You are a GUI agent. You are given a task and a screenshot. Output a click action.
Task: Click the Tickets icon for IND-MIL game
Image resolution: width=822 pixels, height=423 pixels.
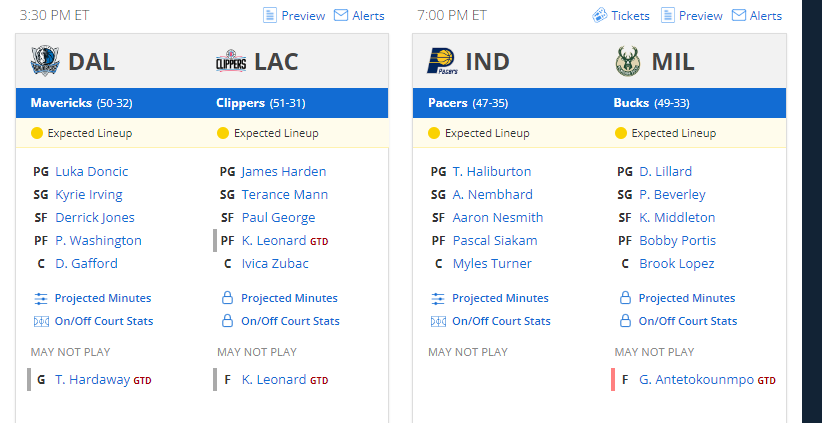(x=600, y=16)
